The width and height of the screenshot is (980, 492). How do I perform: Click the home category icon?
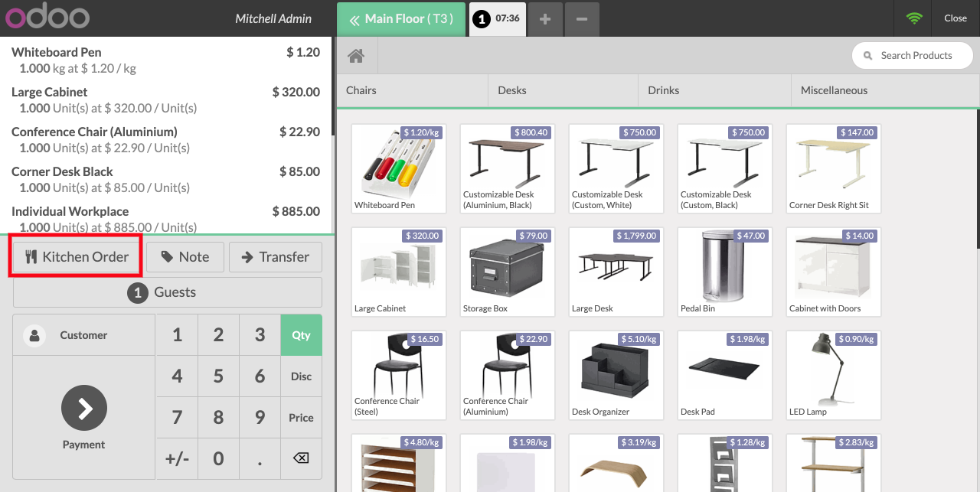coord(355,56)
